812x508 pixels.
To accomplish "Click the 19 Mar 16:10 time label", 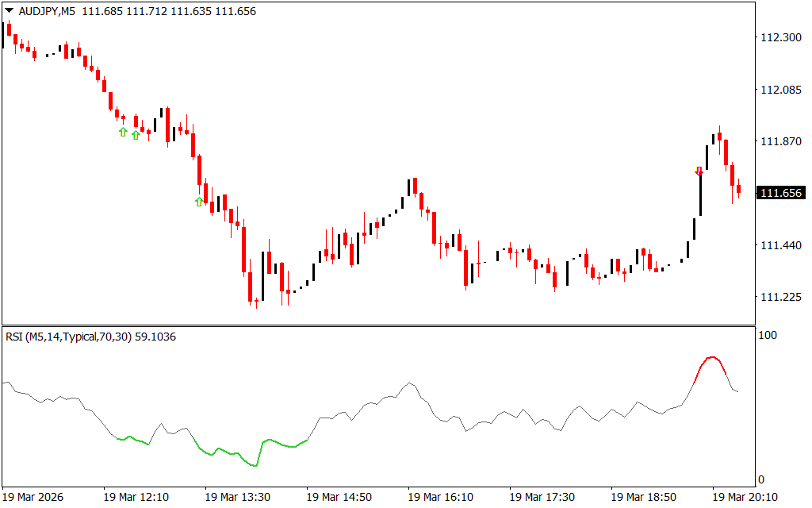I will click(x=440, y=497).
